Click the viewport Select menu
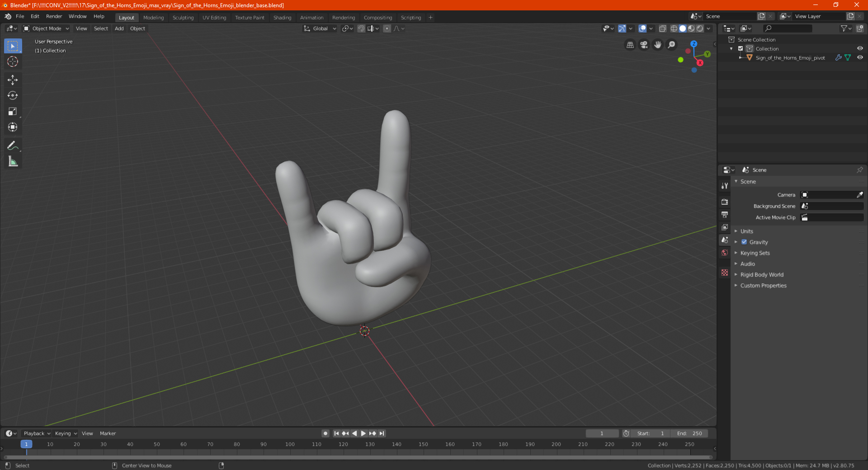Screen dimensions: 868x470 (x=101, y=28)
